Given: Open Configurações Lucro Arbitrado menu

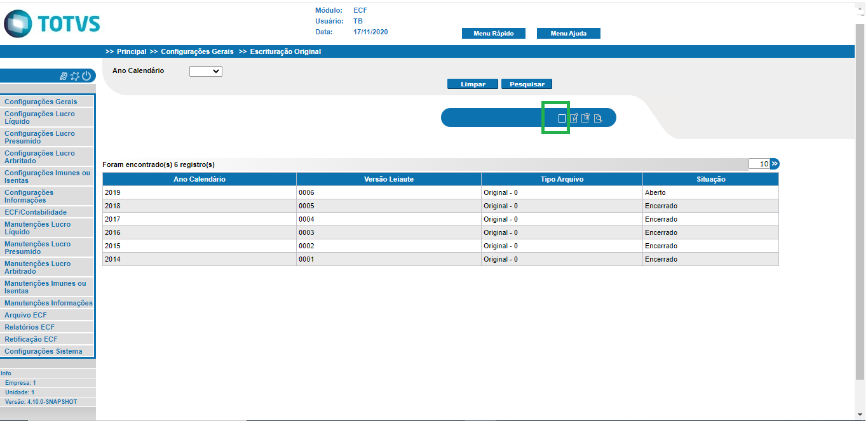Looking at the screenshot, I should click(48, 157).
